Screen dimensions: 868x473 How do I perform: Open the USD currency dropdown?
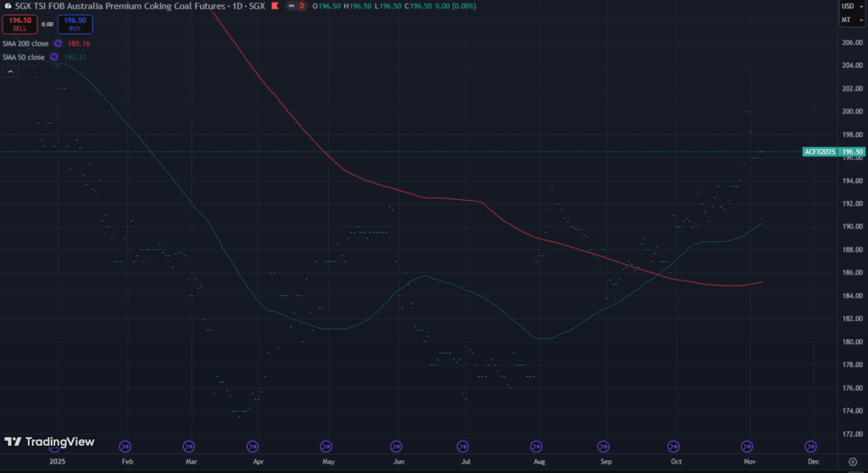click(x=850, y=6)
